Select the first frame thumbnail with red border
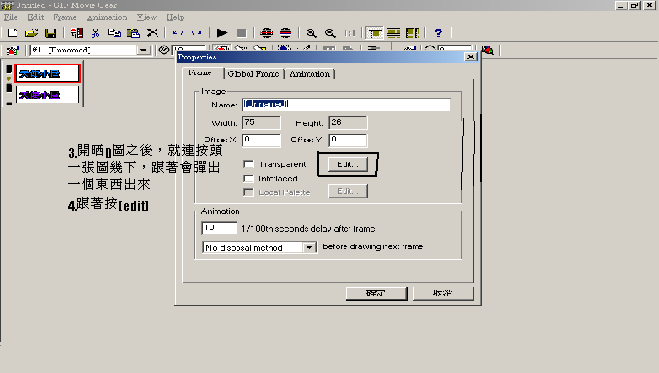 (47, 74)
